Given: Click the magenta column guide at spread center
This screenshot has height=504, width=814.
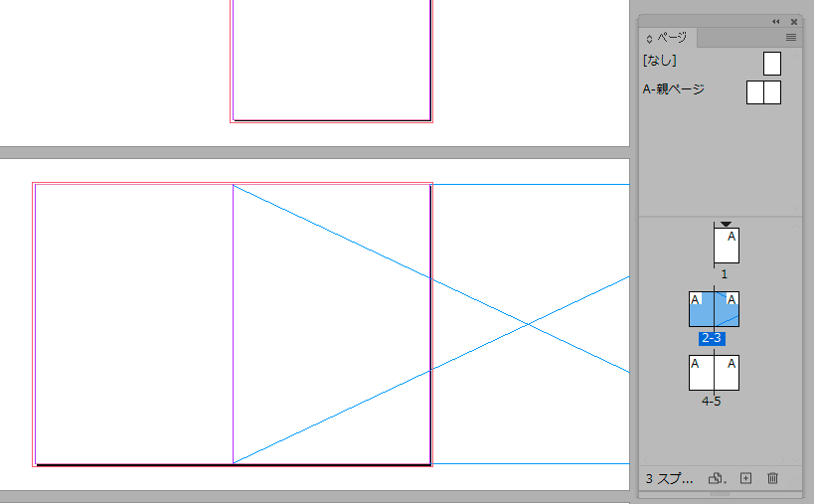Looking at the screenshot, I should 234,324.
